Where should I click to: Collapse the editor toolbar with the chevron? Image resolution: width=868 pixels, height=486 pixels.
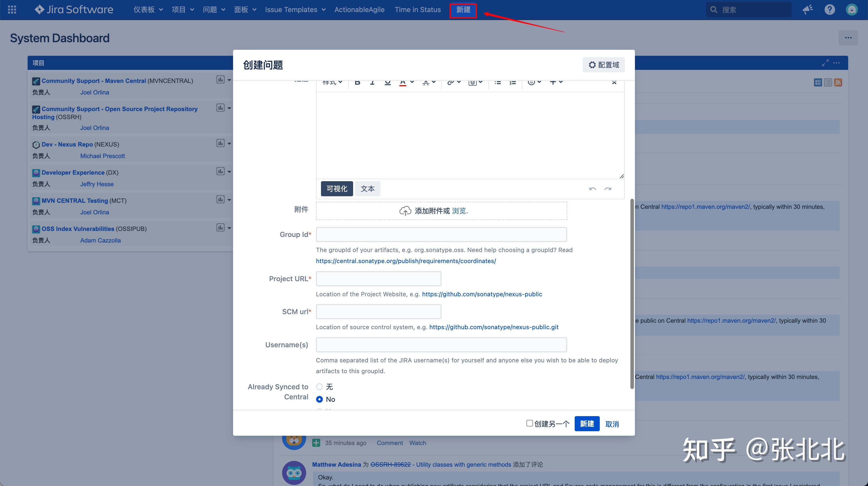point(614,82)
